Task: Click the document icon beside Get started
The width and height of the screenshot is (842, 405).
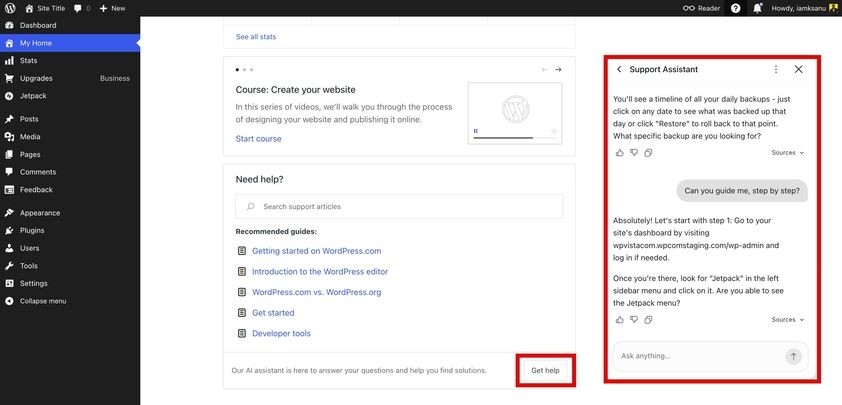Action: (242, 313)
